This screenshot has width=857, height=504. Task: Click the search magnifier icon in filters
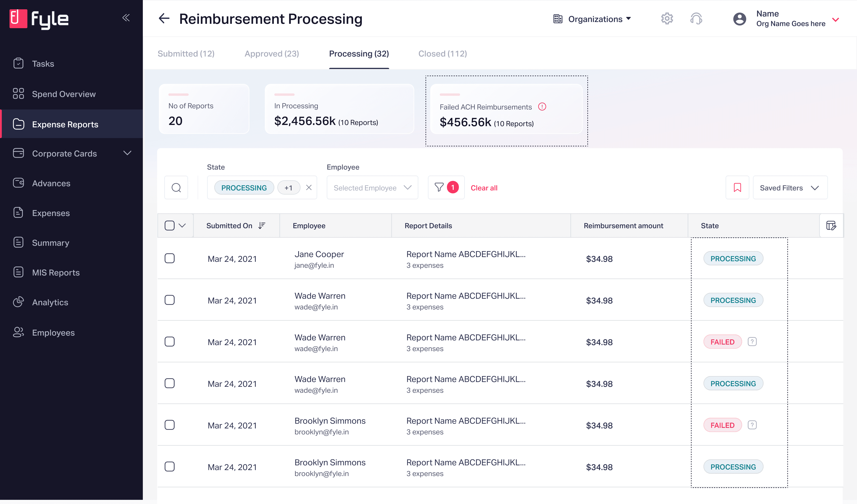click(176, 188)
